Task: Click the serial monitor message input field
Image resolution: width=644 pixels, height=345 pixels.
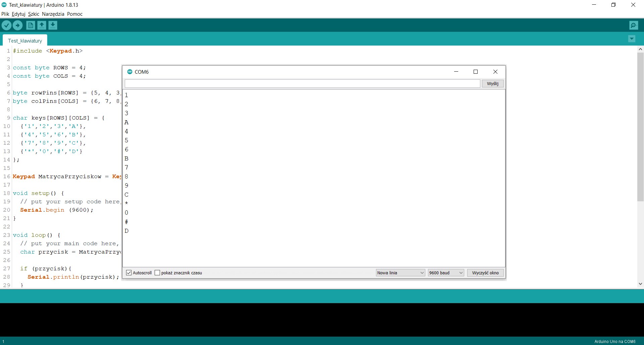Action: pos(301,83)
